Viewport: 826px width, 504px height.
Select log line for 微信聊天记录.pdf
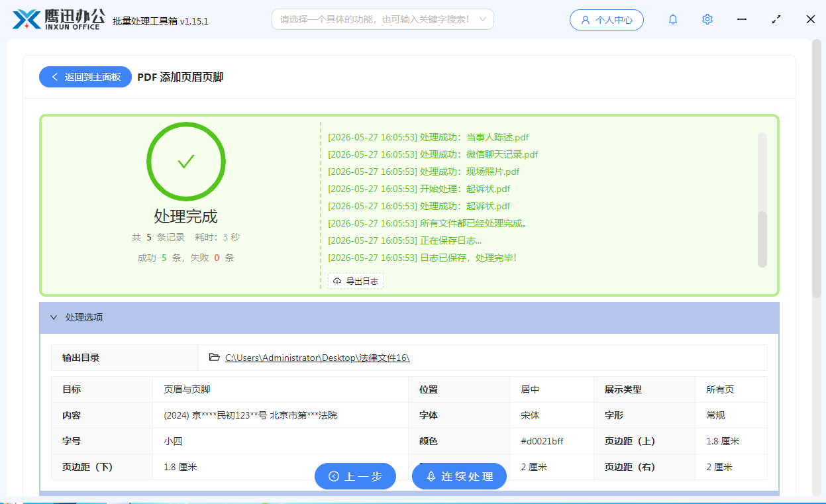click(x=433, y=154)
